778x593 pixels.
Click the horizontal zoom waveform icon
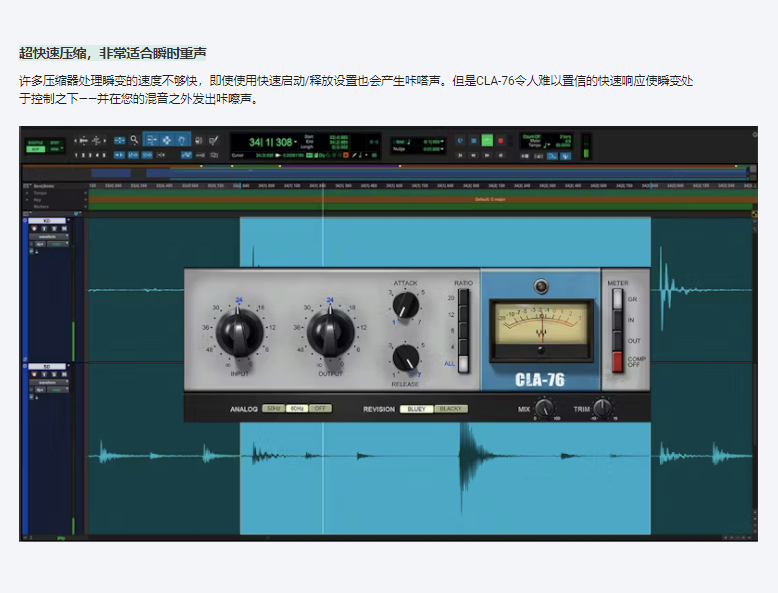pyautogui.click(x=84, y=141)
